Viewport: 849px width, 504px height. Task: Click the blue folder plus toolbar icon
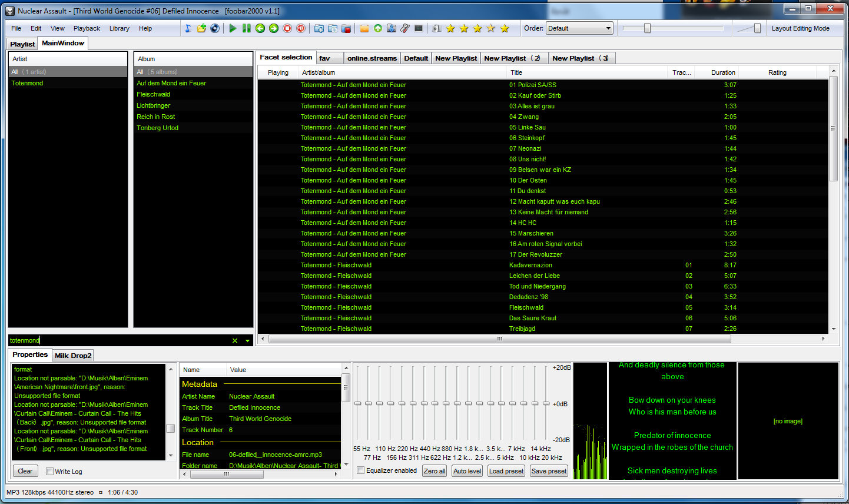[319, 28]
